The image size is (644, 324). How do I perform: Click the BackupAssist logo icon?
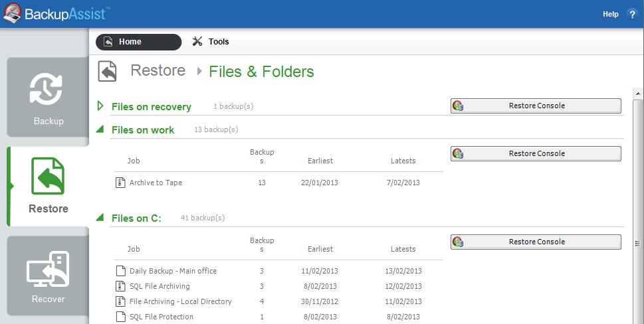[12, 14]
